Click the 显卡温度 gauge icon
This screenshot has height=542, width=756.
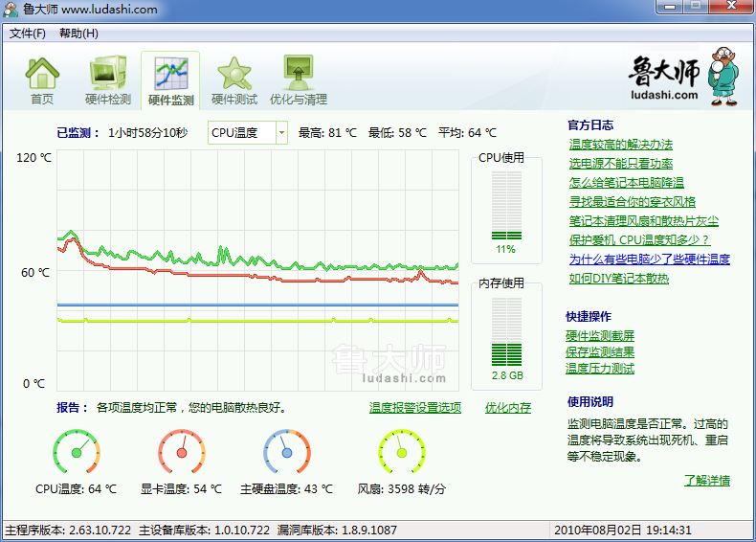click(x=181, y=452)
